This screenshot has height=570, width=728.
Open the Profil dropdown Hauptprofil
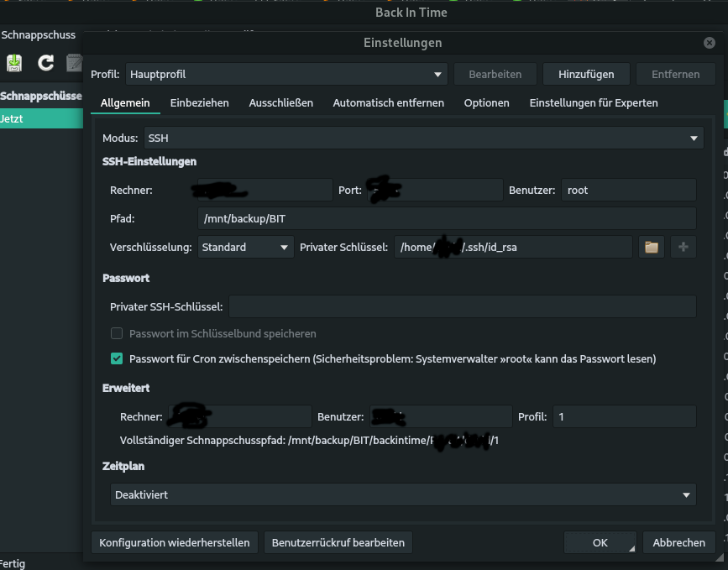[x=286, y=74]
